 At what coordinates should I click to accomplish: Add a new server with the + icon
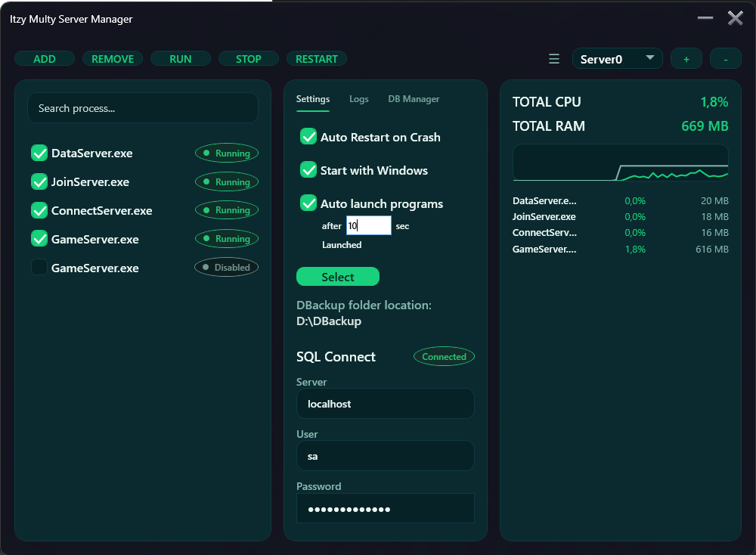[x=686, y=58]
